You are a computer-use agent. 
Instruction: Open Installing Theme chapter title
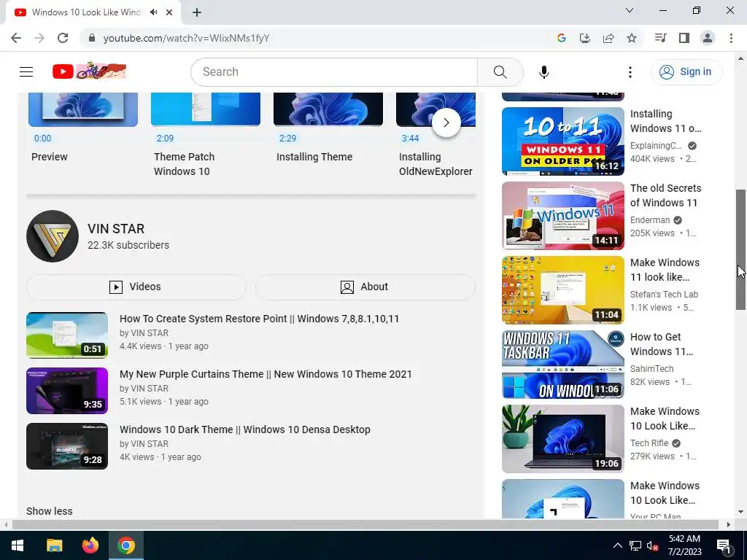click(x=314, y=157)
